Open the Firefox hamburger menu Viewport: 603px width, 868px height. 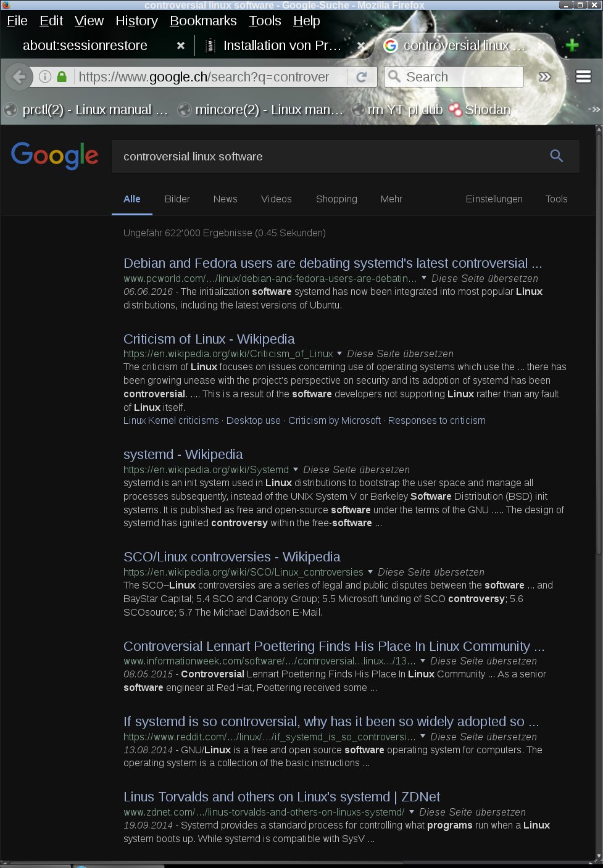(x=583, y=76)
